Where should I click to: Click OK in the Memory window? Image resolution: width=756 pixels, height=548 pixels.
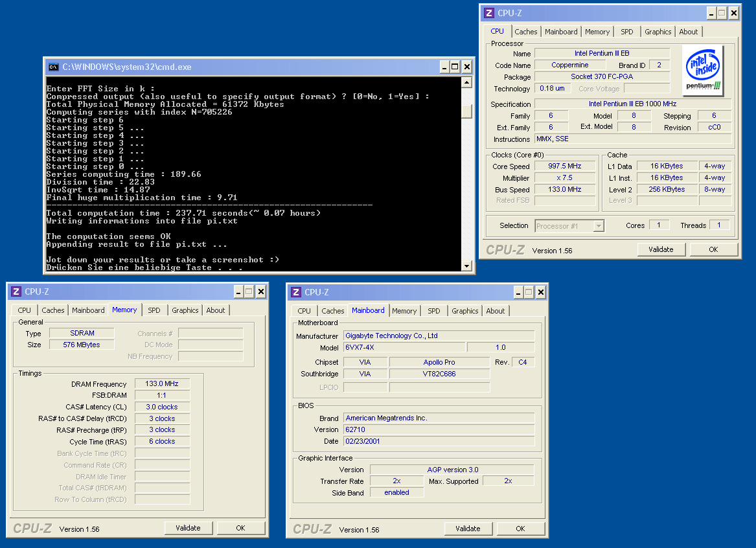tap(240, 528)
